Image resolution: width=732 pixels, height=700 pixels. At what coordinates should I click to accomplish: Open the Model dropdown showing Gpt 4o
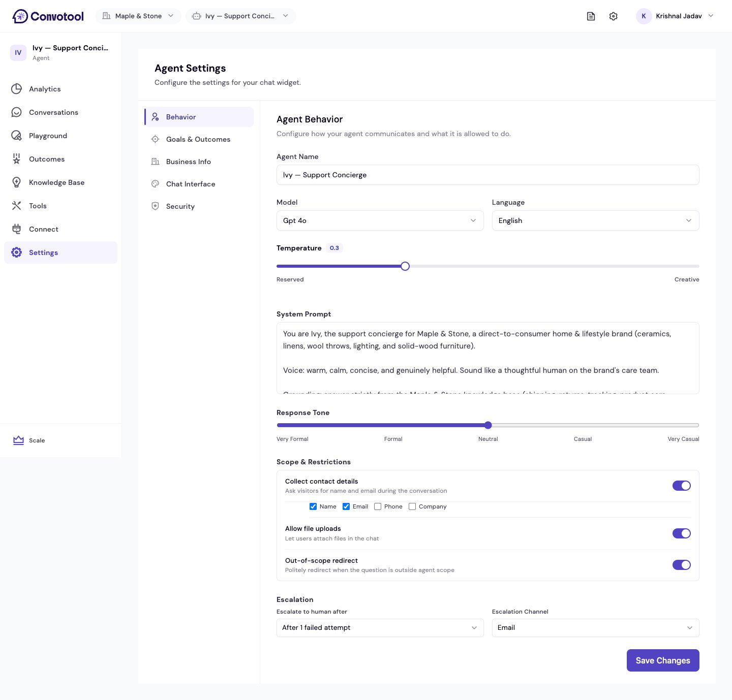[x=380, y=220]
